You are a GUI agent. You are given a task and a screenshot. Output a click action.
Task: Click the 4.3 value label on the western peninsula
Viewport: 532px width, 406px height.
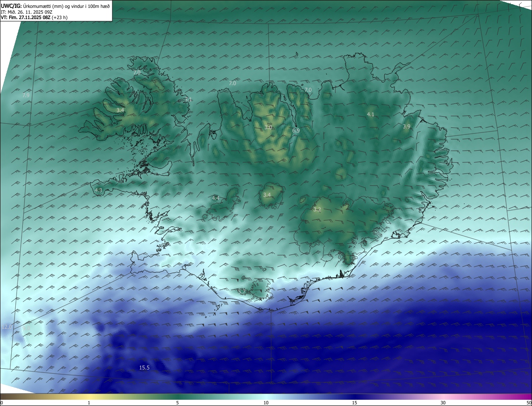click(99, 190)
